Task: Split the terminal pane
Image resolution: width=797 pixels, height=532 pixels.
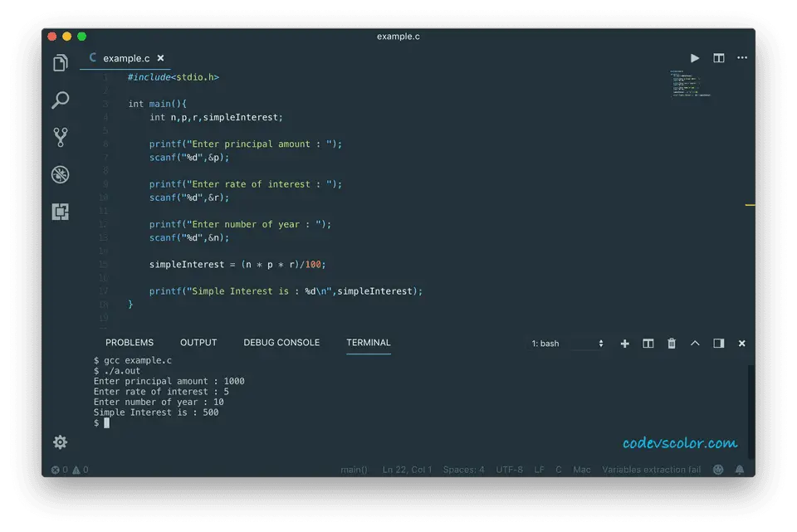Action: point(648,344)
